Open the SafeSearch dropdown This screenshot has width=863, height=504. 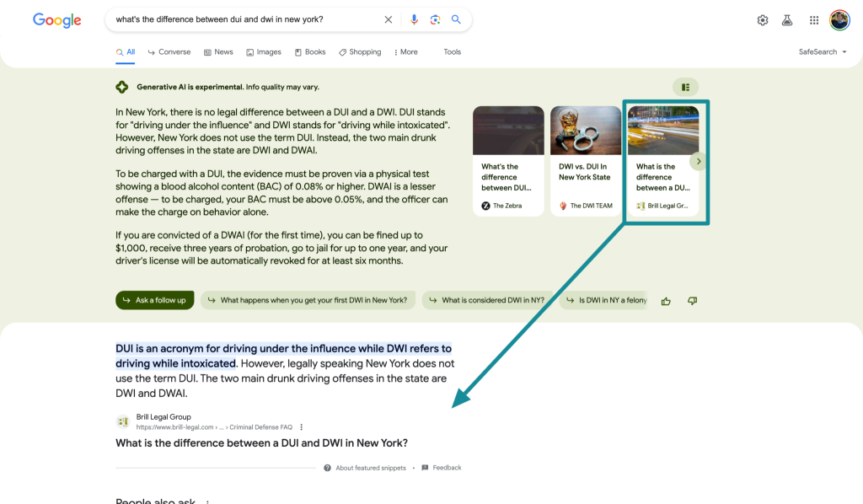[x=823, y=52]
